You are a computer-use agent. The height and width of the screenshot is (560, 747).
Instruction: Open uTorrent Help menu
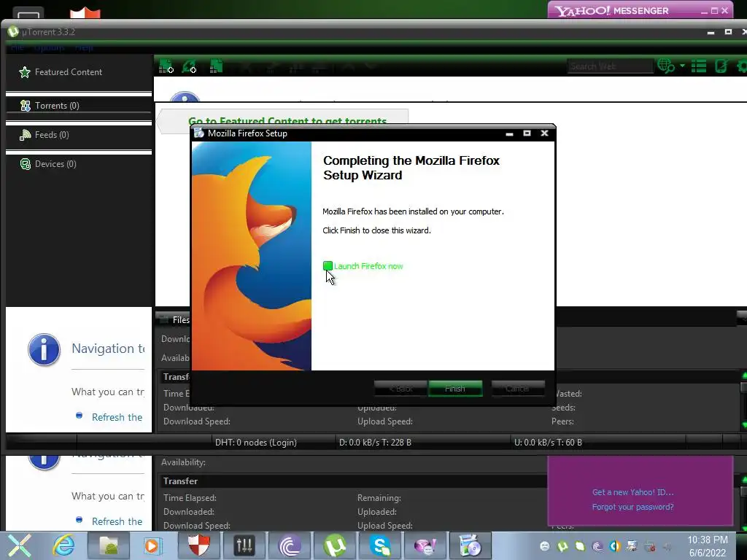point(84,47)
